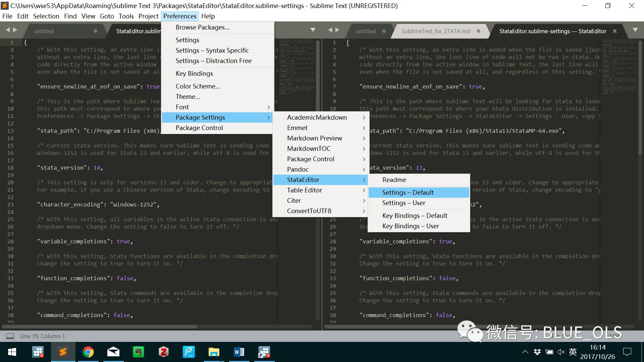Click the Dropbox tray icon
This screenshot has height=362, width=644.
tap(537, 352)
